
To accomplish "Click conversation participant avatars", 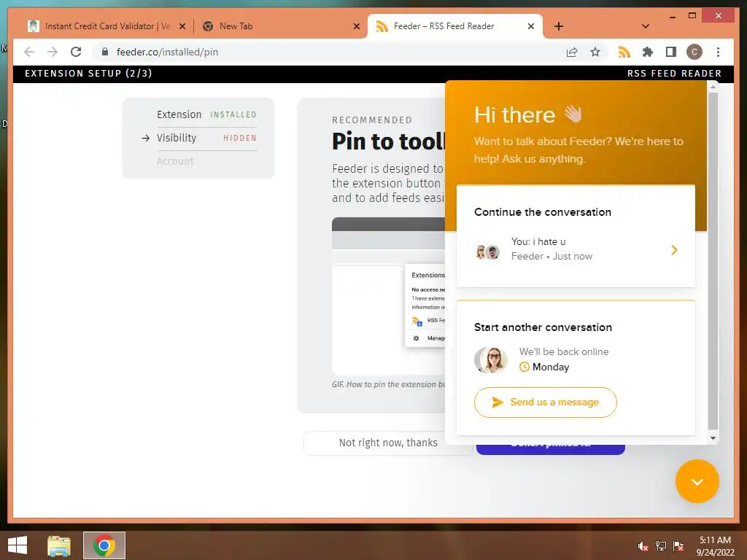I will point(487,252).
